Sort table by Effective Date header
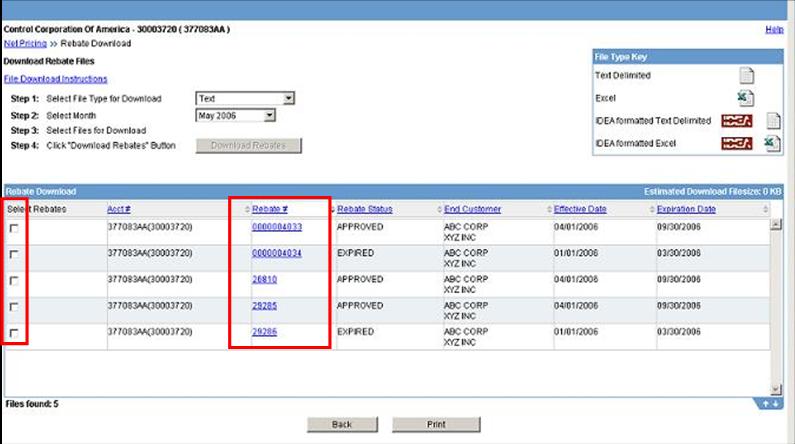Screen dimensions: 795x444 580,209
